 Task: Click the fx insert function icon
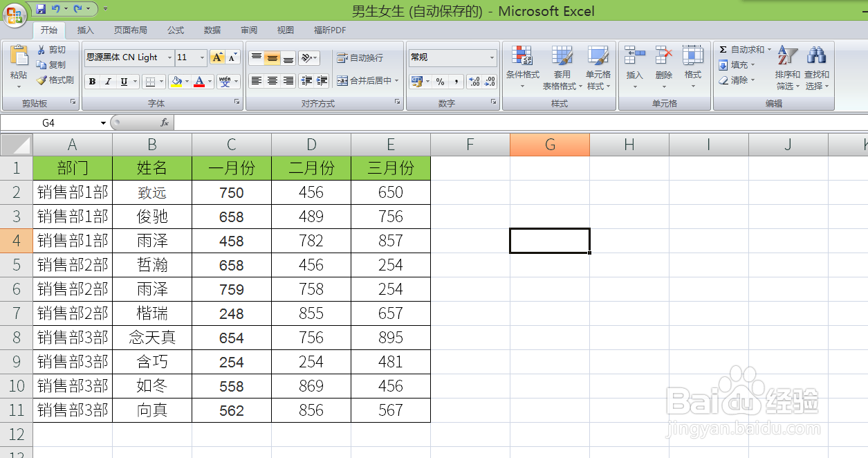coord(165,122)
